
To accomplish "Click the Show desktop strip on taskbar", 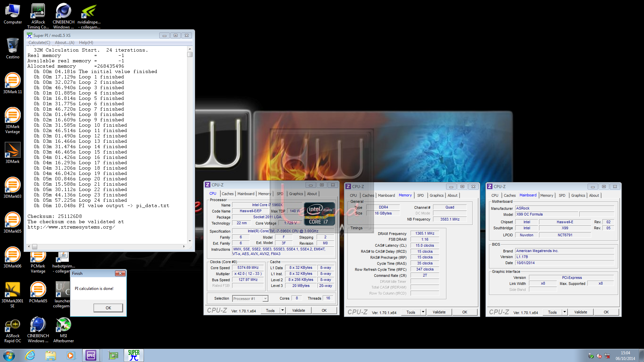I will 641,355.
